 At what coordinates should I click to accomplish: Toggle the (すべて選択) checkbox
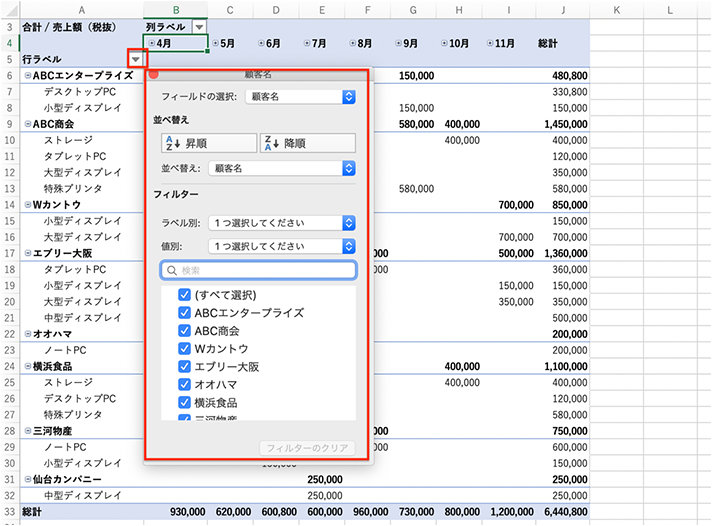tap(184, 295)
